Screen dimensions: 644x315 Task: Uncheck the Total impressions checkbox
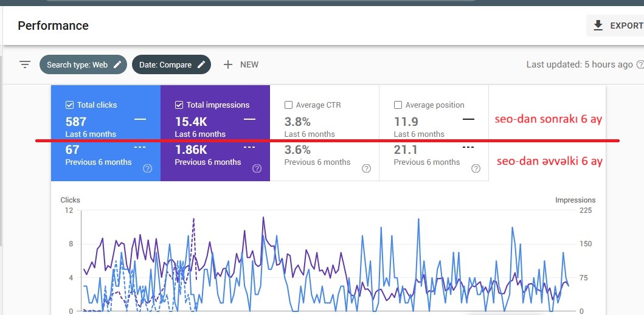click(x=179, y=105)
